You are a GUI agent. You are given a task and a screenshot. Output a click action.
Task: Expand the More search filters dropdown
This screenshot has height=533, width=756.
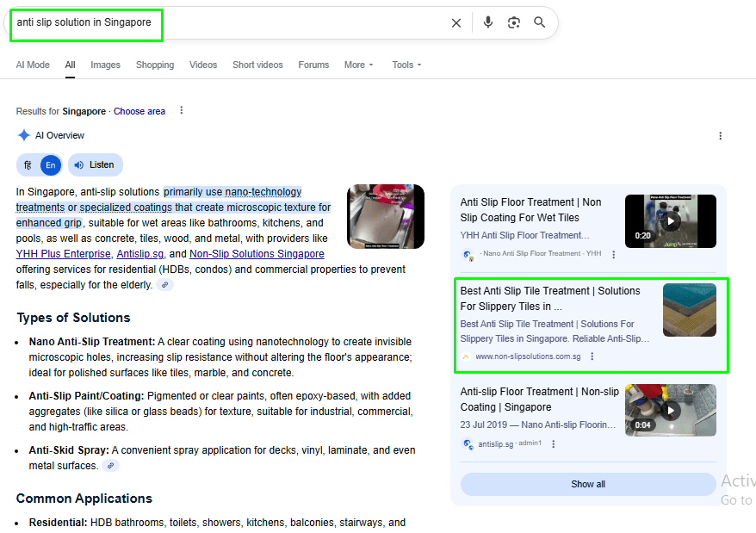tap(358, 65)
